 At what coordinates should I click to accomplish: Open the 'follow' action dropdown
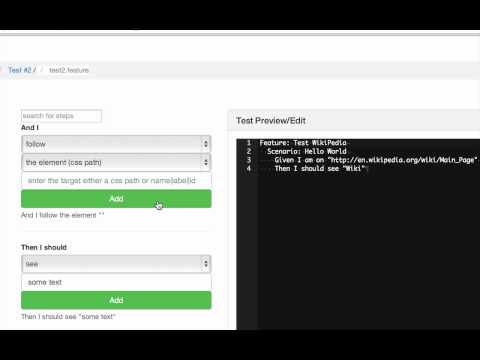[116, 144]
